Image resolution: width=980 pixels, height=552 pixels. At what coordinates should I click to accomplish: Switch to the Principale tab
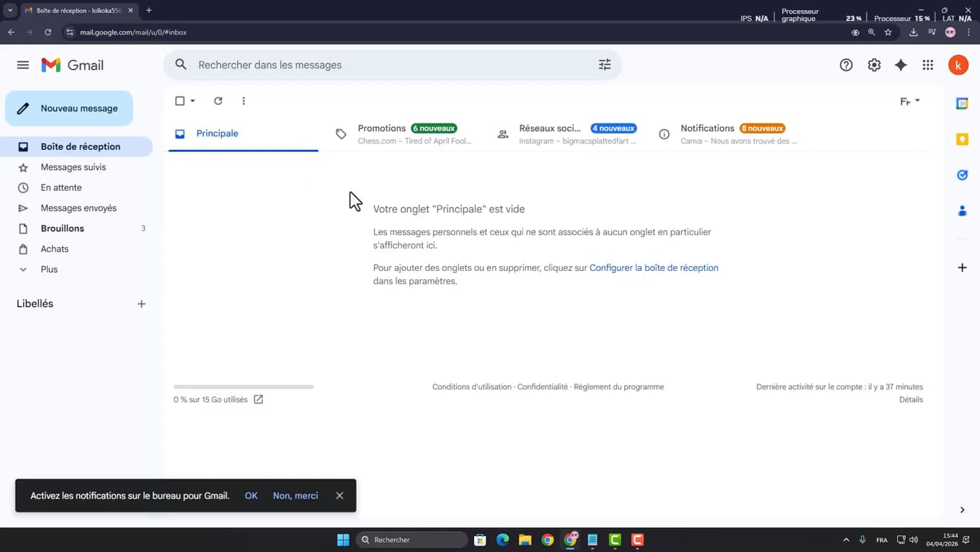click(x=244, y=134)
